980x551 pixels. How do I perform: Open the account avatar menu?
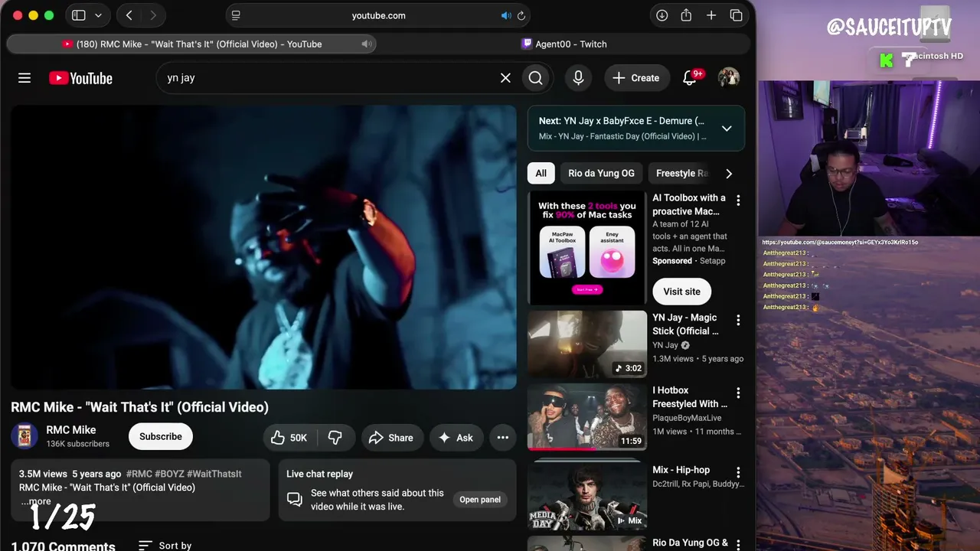(728, 78)
